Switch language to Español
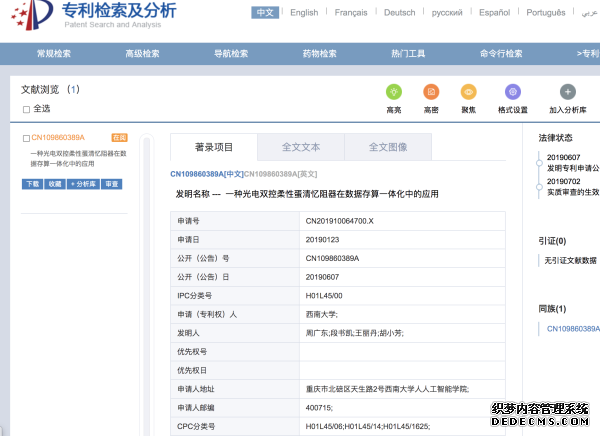Viewport: 600px width, 436px height. 494,13
